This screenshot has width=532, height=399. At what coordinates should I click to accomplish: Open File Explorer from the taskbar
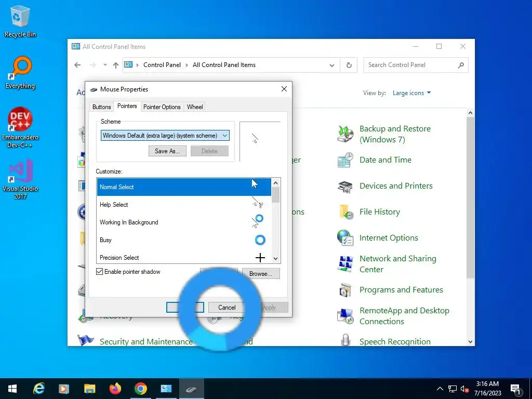click(89, 389)
